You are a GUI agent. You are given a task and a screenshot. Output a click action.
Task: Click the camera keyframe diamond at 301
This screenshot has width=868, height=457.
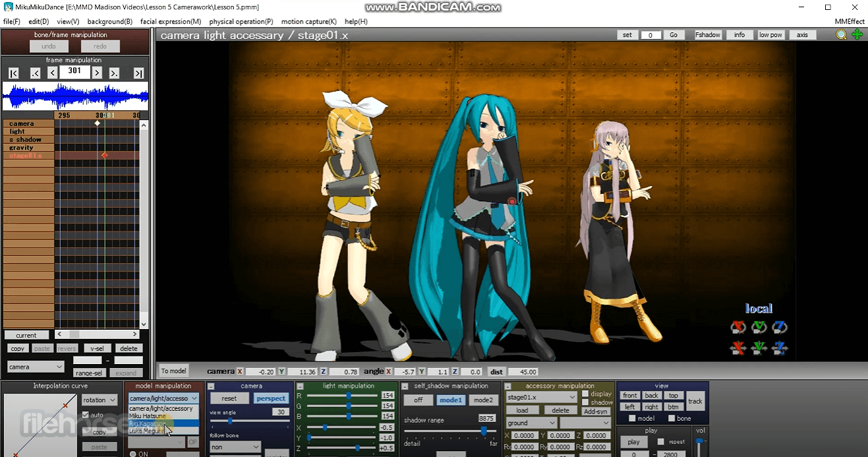tap(98, 123)
